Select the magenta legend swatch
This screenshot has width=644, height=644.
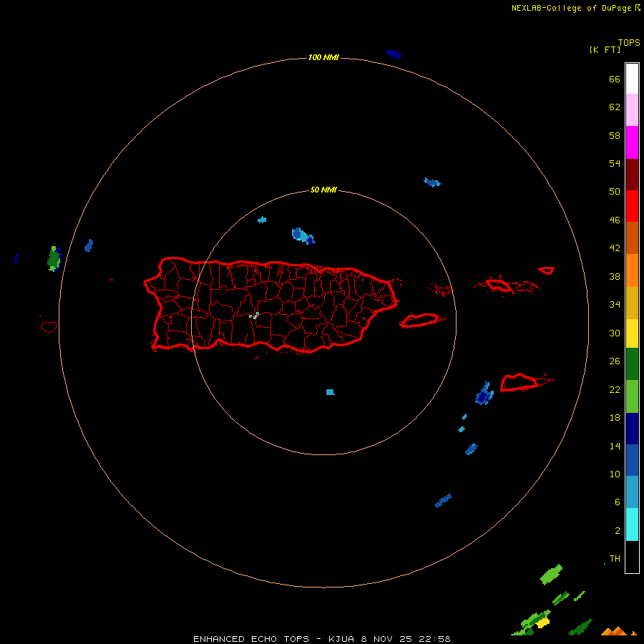[x=632, y=142]
